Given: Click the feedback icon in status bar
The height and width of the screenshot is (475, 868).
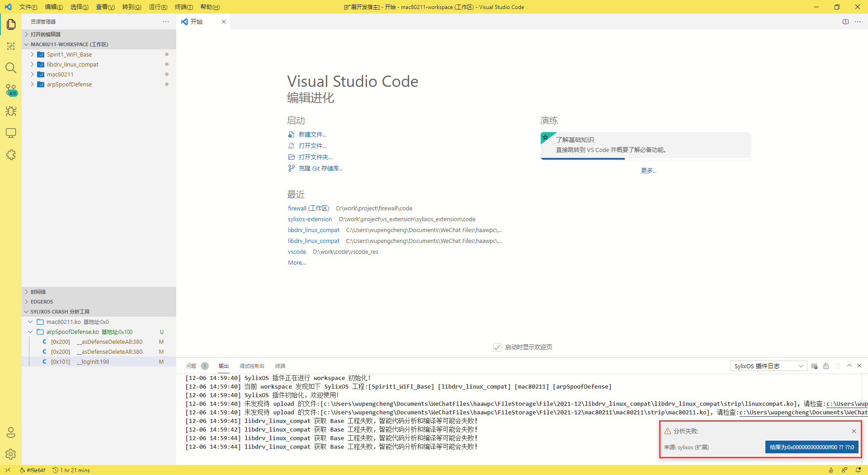Looking at the screenshot, I should click(844, 470).
